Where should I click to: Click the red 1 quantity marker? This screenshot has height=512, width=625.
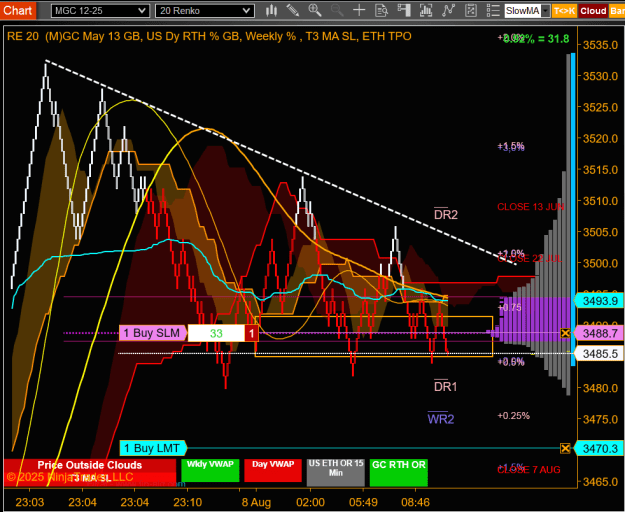pyautogui.click(x=252, y=333)
